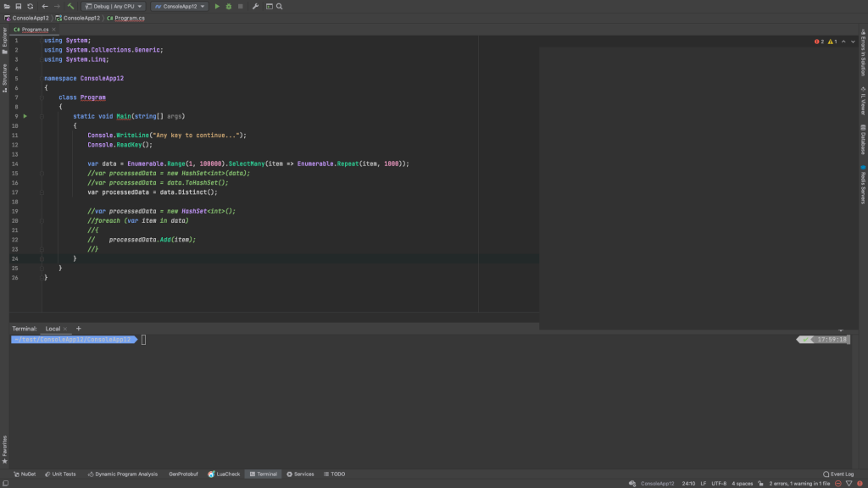868x488 pixels.
Task: Click ConsoleApp12 solution breadcrumb
Action: coord(26,19)
